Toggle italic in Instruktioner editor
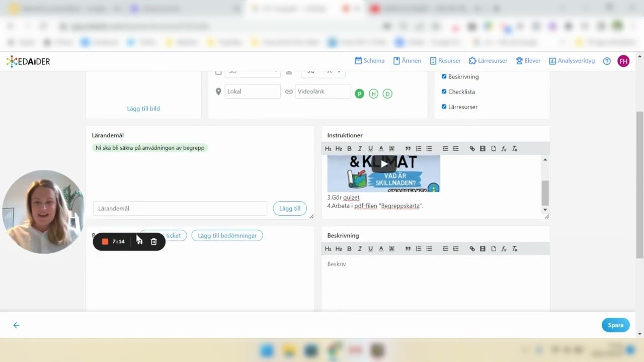 click(x=360, y=149)
